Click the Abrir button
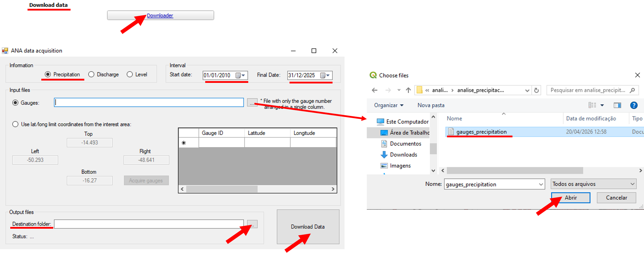Image resolution: width=644 pixels, height=253 pixels. tap(571, 198)
